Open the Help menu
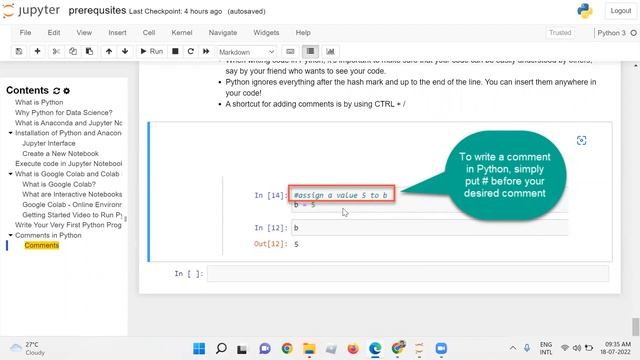 tap(303, 33)
